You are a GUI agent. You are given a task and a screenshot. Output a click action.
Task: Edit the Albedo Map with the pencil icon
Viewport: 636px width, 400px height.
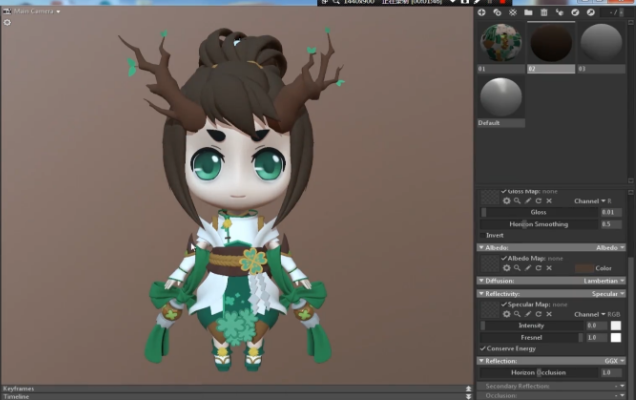[528, 268]
